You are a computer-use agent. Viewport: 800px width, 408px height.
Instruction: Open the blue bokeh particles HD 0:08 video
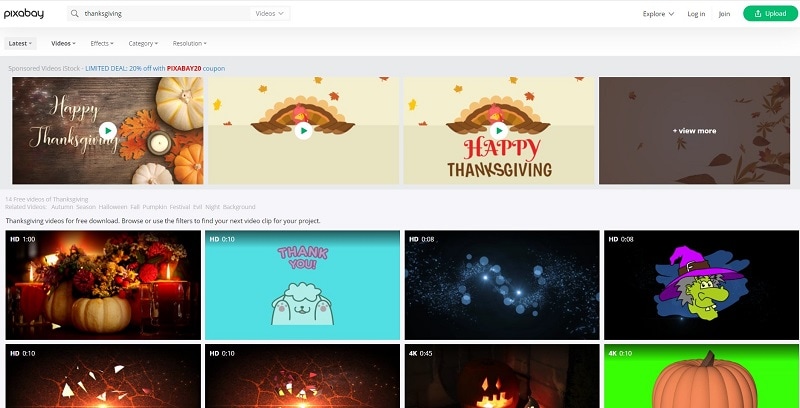click(502, 285)
